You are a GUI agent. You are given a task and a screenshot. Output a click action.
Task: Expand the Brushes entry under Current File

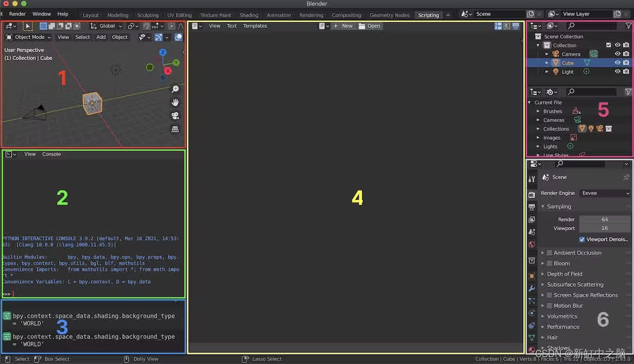[537, 111]
